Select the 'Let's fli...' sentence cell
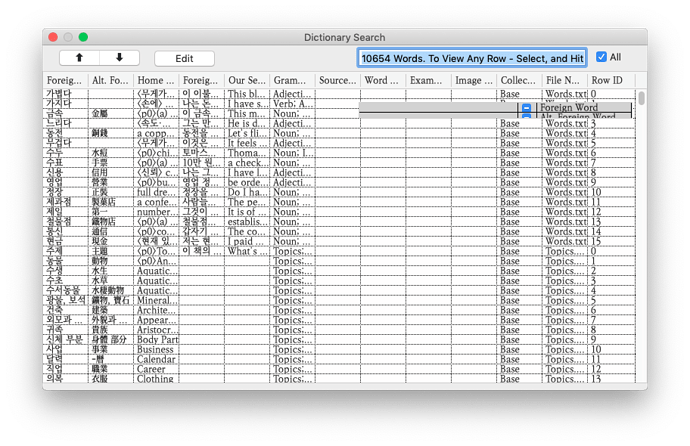The width and height of the screenshot is (690, 446). tap(247, 133)
